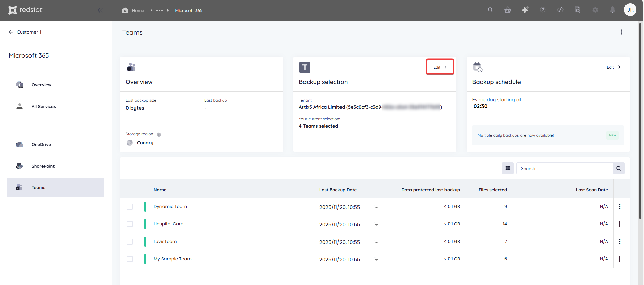The height and width of the screenshot is (285, 644).
Task: Click the Canary region globe icon
Action: pyautogui.click(x=130, y=143)
